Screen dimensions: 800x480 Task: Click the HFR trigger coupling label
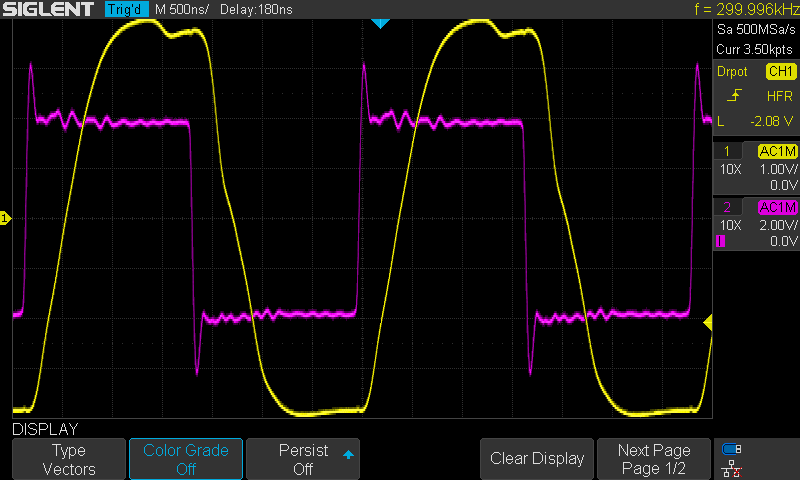tap(780, 96)
